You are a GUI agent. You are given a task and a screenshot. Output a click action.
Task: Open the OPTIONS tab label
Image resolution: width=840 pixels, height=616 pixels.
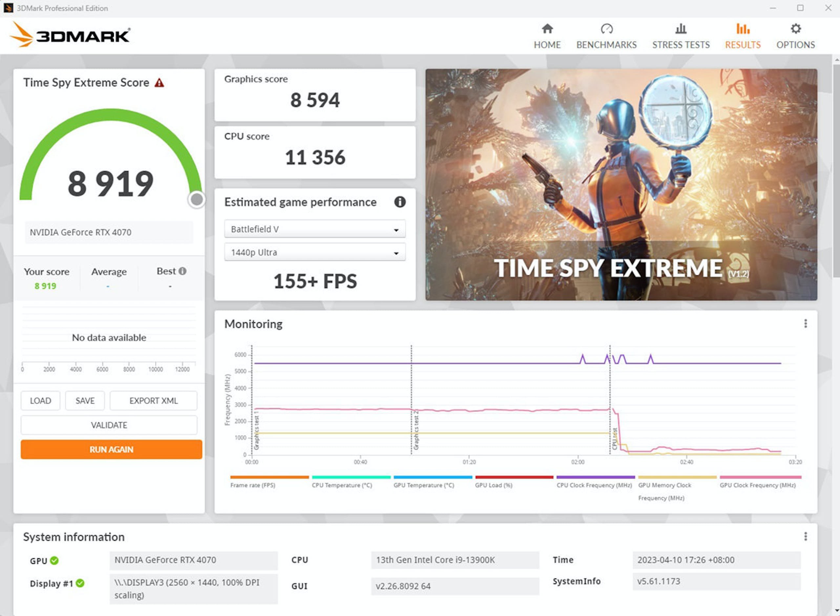click(x=795, y=45)
